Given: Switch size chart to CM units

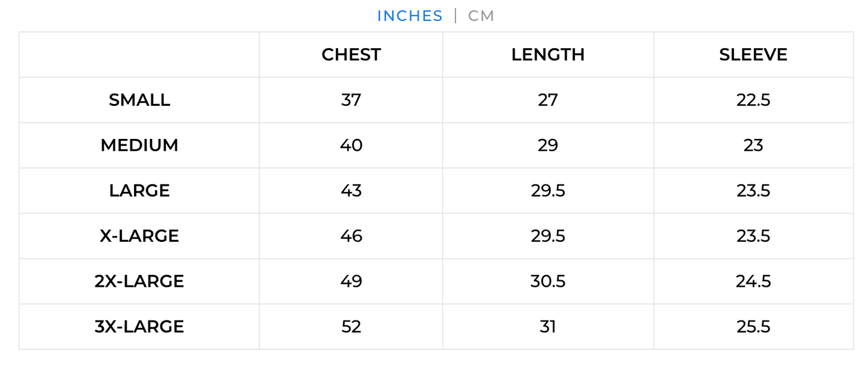Looking at the screenshot, I should [481, 16].
